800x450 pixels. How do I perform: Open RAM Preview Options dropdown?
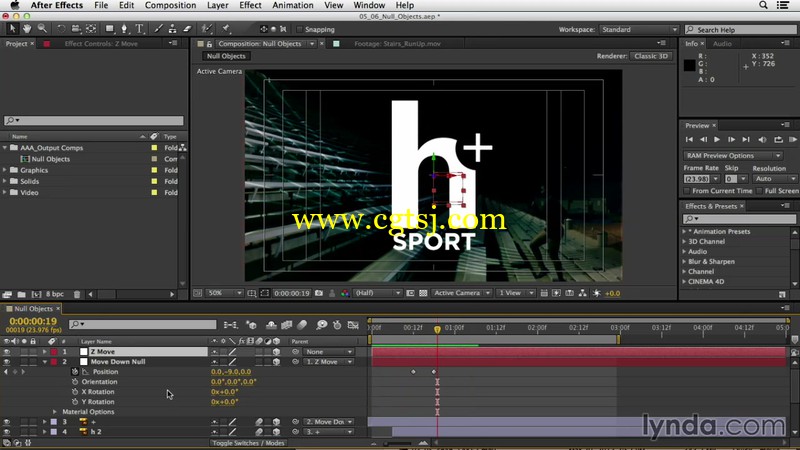click(x=733, y=156)
